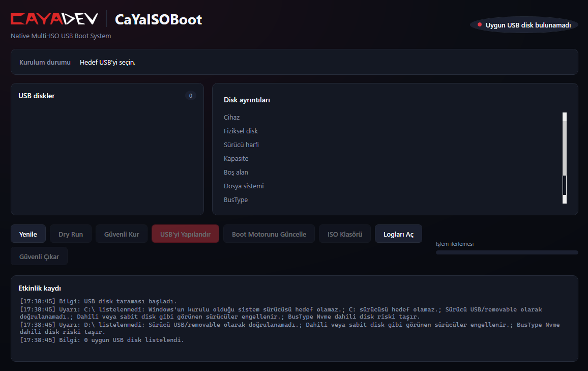The image size is (588, 371).
Task: Click the "Hedef USB'yi seçin." status text
Action: pos(108,62)
